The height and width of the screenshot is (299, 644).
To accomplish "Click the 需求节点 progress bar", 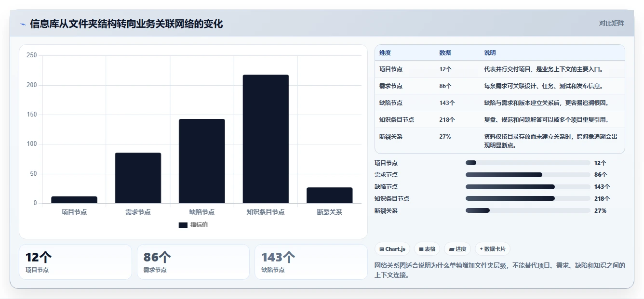I will coord(528,175).
